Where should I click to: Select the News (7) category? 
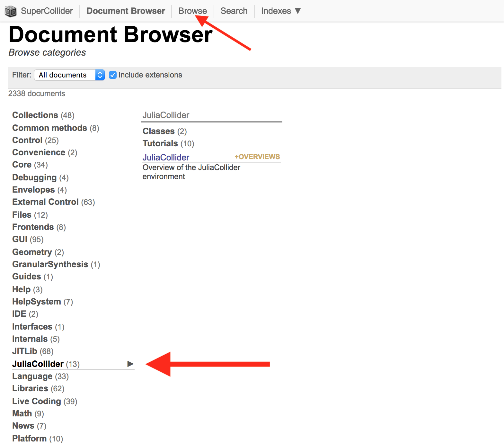29,426
